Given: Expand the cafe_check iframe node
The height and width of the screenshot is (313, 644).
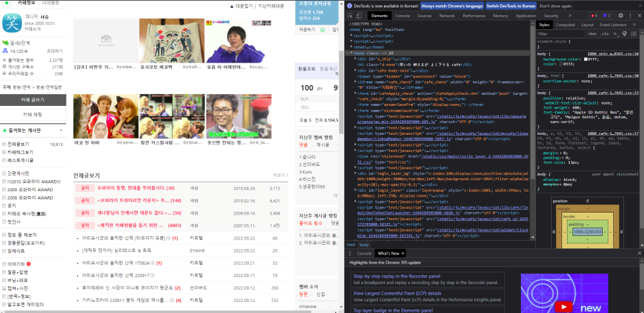Looking at the screenshot, I should click(x=356, y=82).
